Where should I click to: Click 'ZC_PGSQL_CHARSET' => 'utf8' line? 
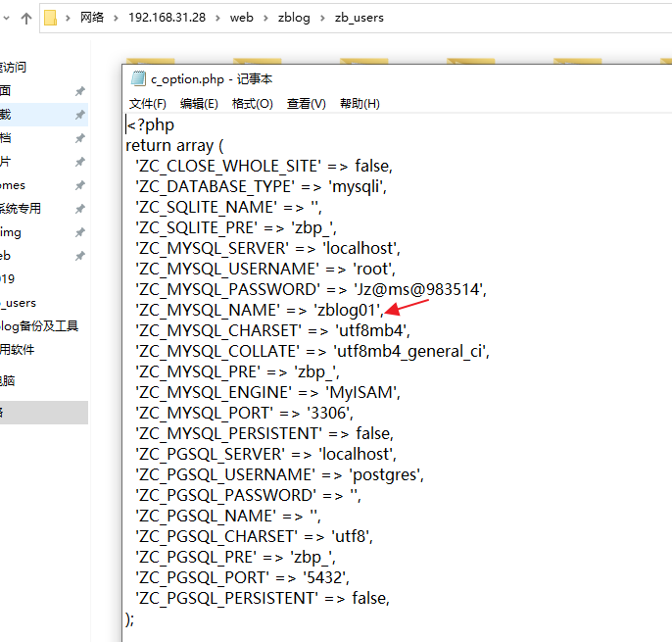(x=255, y=536)
